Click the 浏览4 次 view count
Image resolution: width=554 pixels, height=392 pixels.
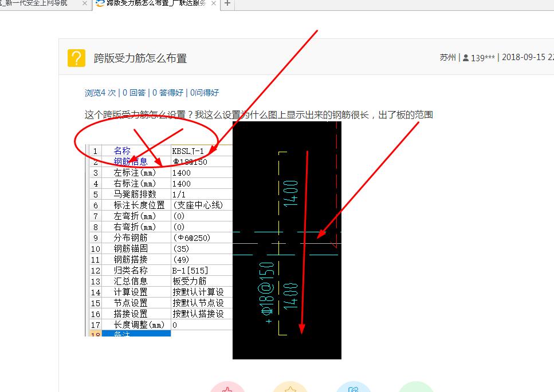(100, 93)
